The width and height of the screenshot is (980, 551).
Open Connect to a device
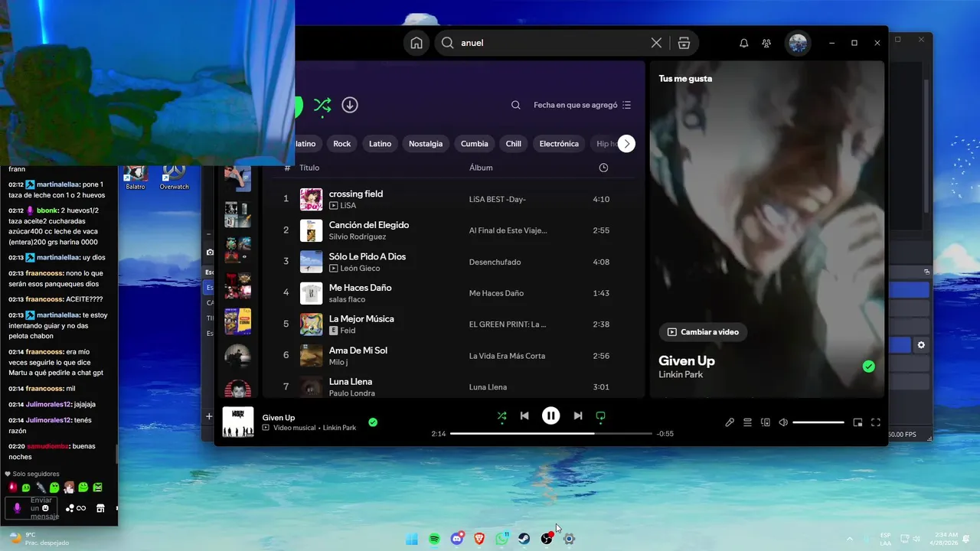pyautogui.click(x=765, y=422)
